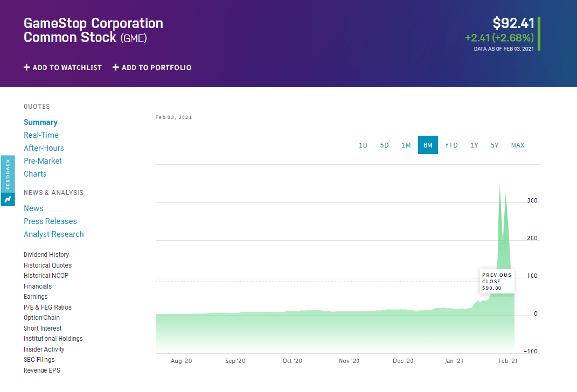This screenshot has height=392, width=577.
Task: Open the vertical Feedback tab
Action: point(8,174)
